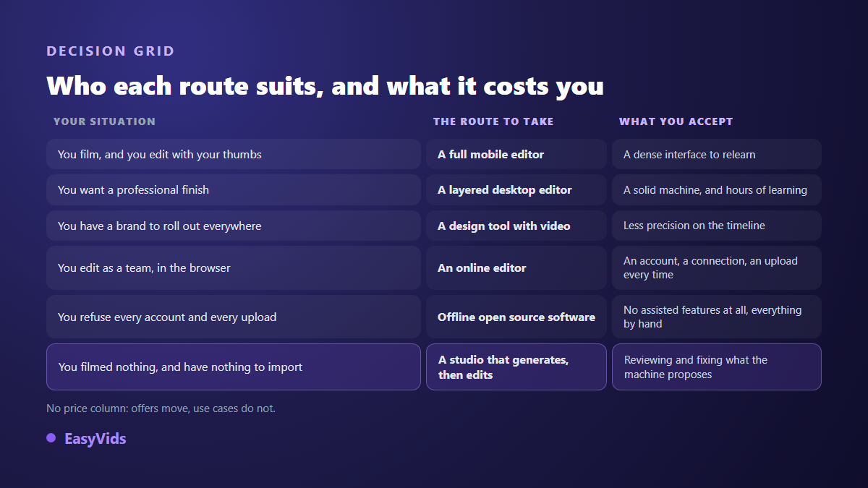
Task: Click the footnote 'No price column: offers move'
Action: click(x=161, y=408)
